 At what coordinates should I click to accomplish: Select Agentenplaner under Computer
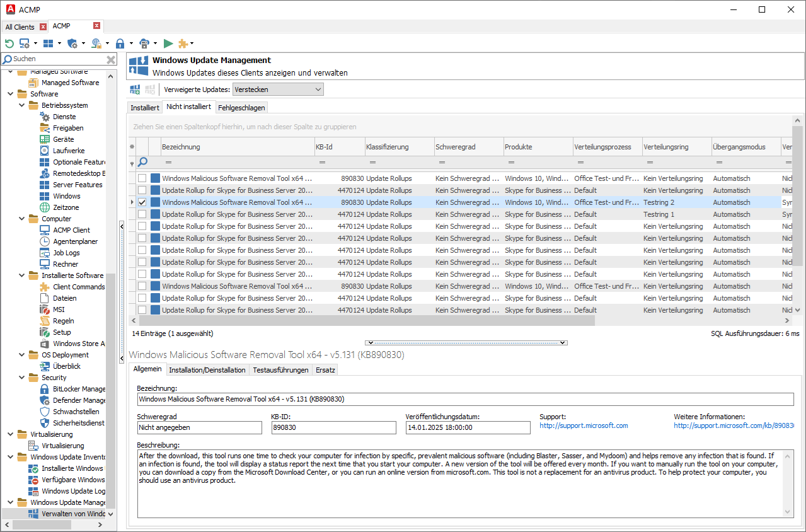(x=74, y=241)
